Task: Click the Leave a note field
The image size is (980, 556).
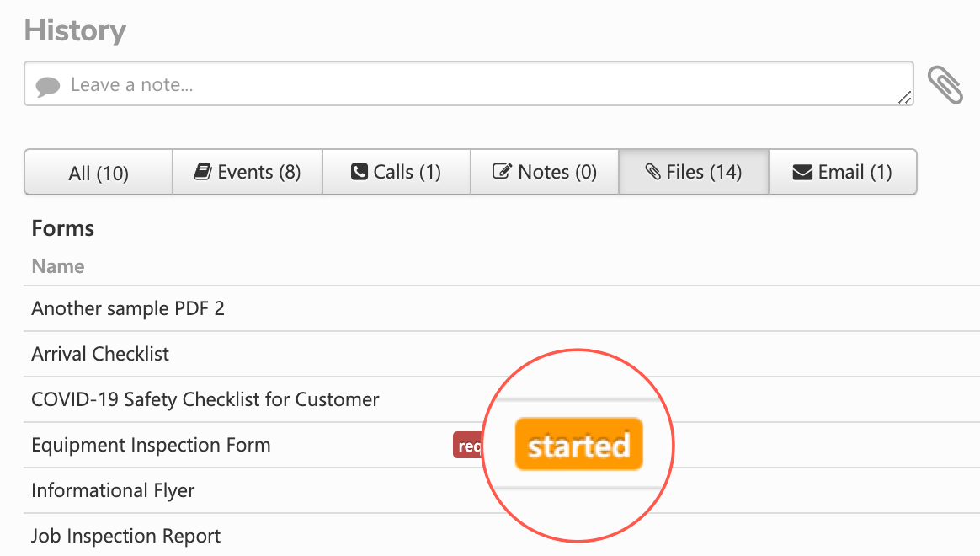Action: click(x=469, y=83)
